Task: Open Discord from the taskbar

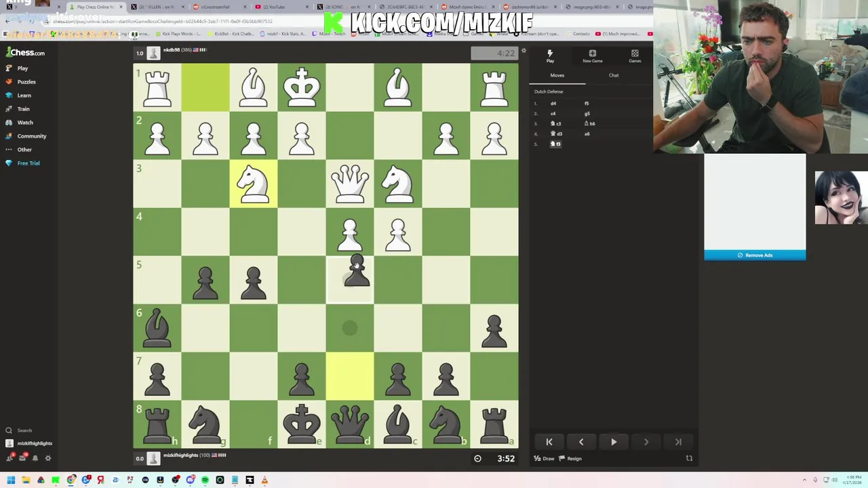Action: 190,481
